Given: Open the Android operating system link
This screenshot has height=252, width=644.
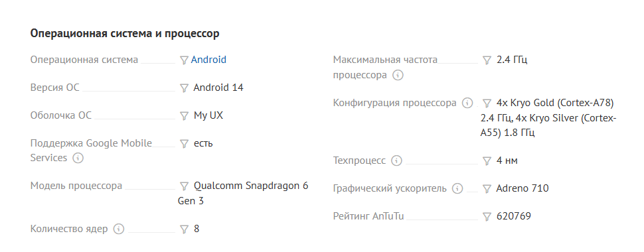Looking at the screenshot, I should coord(208,60).
